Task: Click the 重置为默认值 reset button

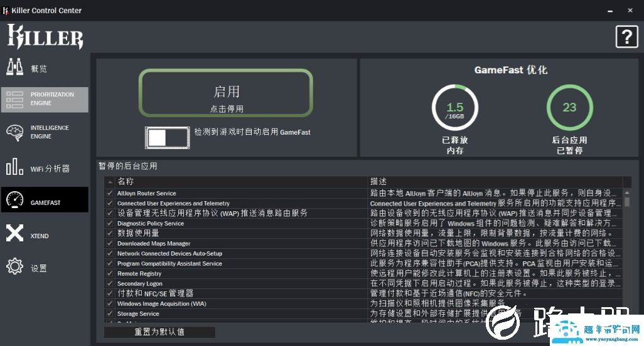Action: click(159, 332)
